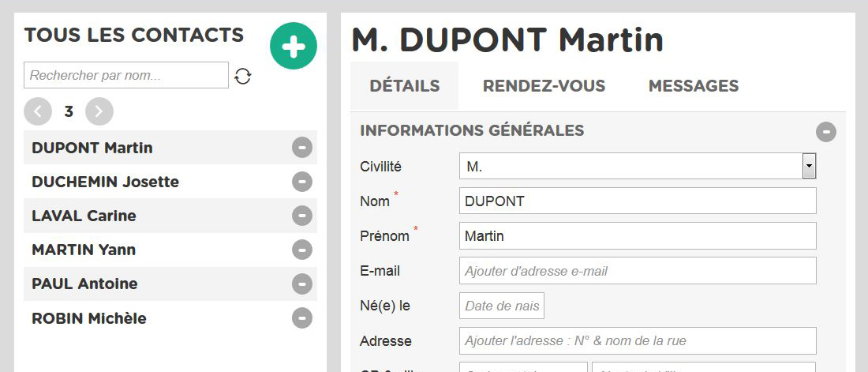The width and height of the screenshot is (868, 372).
Task: Remove ROBIN Michèle using its minus icon
Action: pyautogui.click(x=301, y=318)
